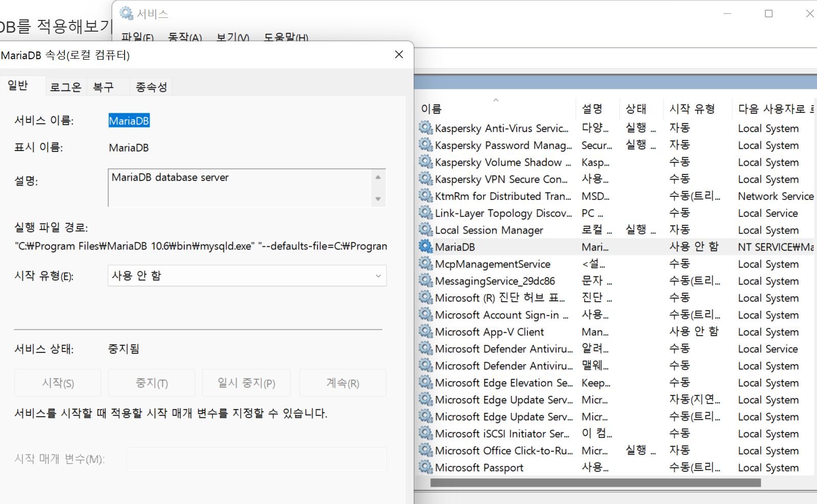The image size is (817, 504).
Task: Click the 시작(S) button
Action: click(x=58, y=383)
